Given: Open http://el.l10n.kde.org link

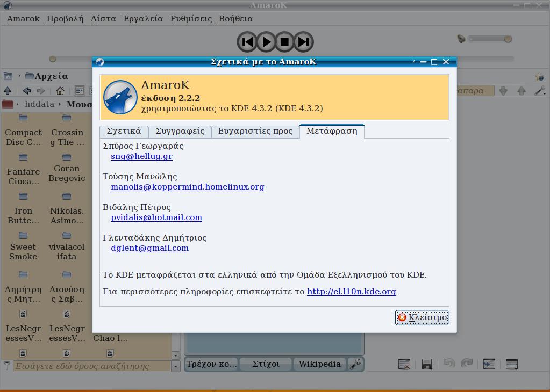Looking at the screenshot, I should 352,292.
